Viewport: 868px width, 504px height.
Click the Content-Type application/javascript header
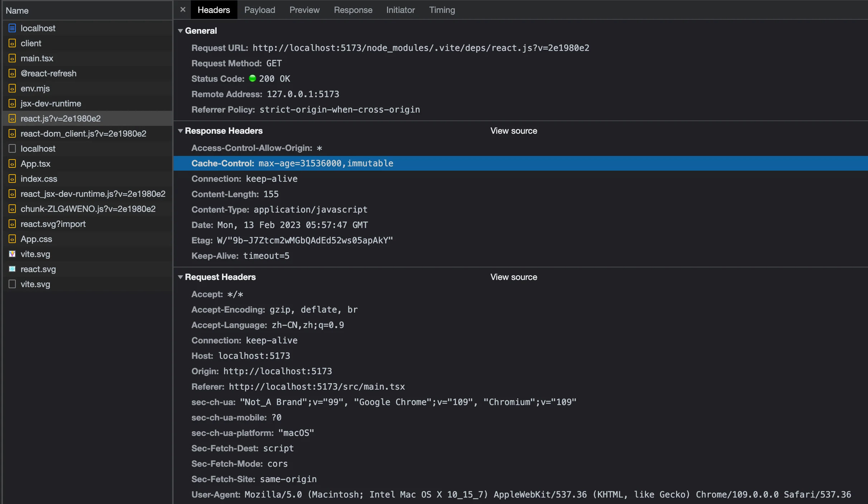(x=279, y=209)
